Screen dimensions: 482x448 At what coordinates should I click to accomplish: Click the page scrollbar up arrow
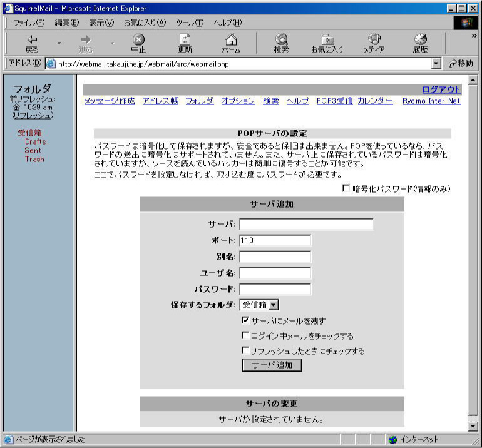tap(473, 80)
